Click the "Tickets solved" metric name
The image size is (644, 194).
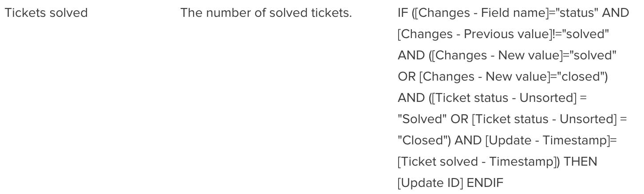[46, 13]
